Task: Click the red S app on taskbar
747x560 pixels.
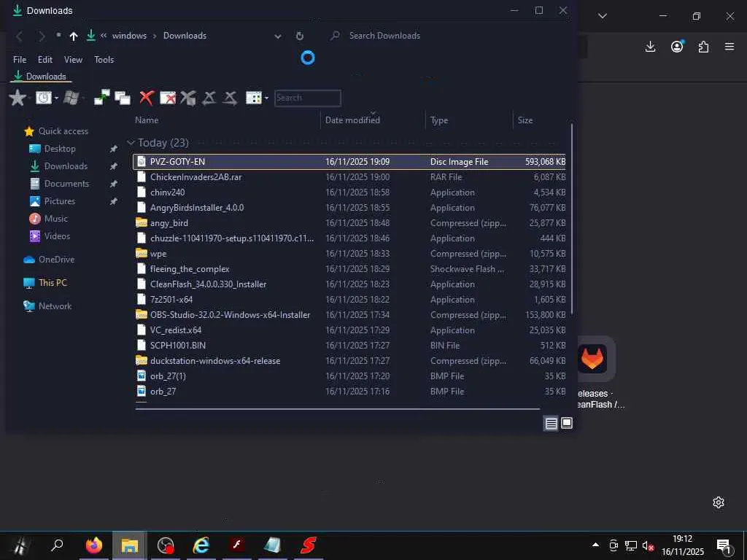Action: coord(309,545)
